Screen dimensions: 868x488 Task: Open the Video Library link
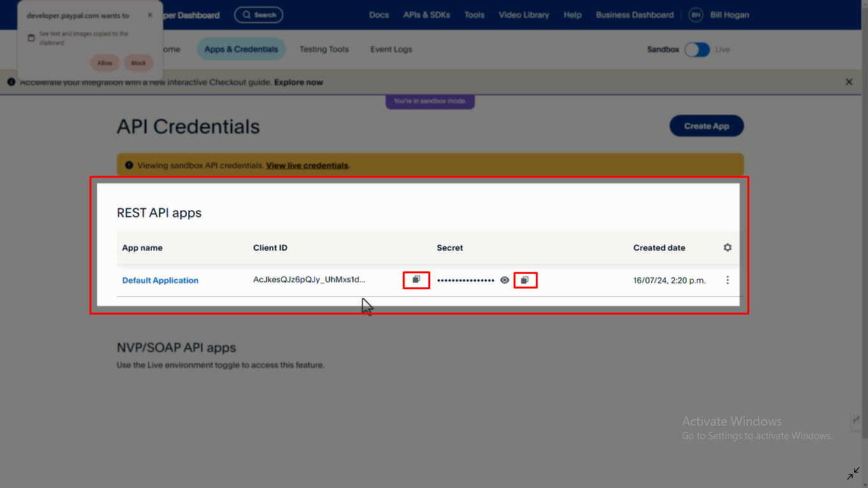pyautogui.click(x=523, y=15)
